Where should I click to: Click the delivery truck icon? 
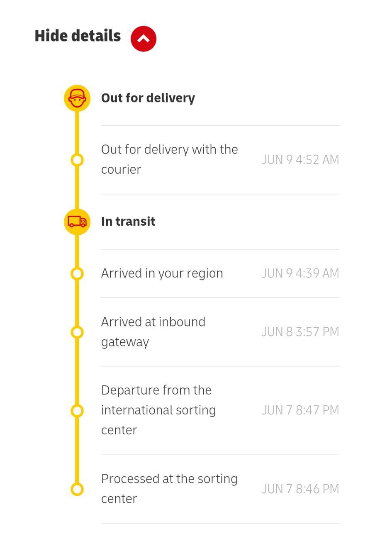point(77,222)
